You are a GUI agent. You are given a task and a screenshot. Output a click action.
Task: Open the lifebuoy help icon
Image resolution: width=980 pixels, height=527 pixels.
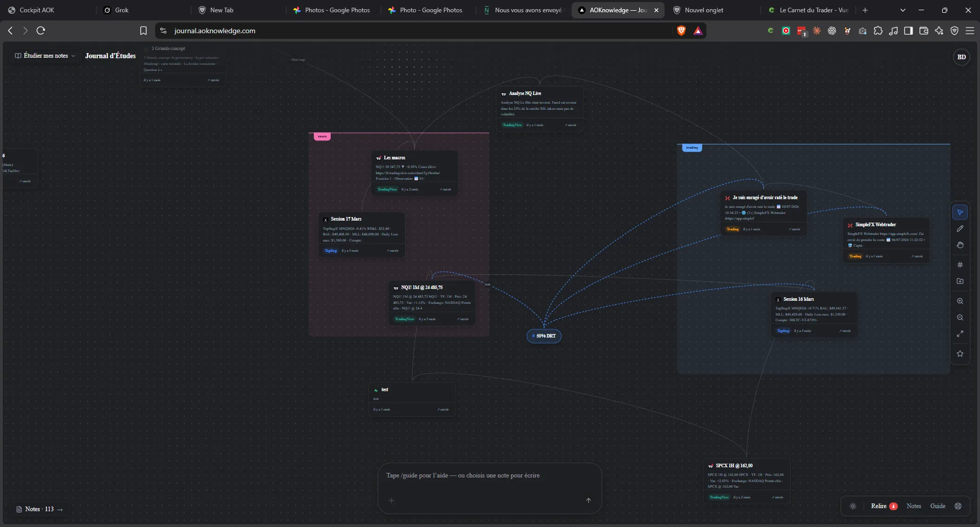958,506
